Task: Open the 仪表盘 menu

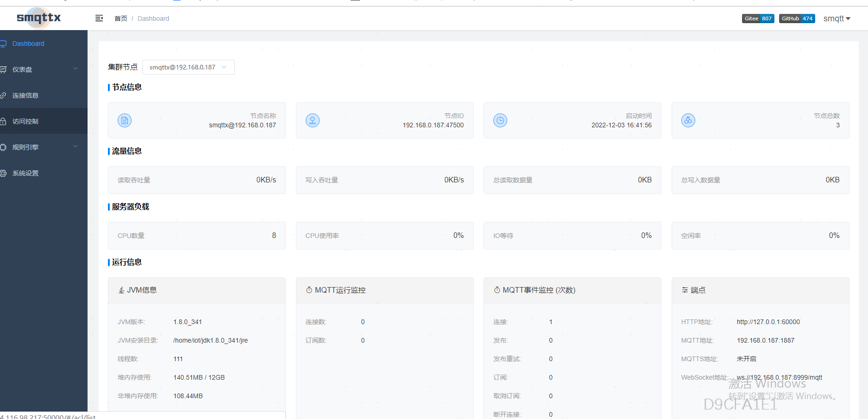Action: click(x=44, y=69)
